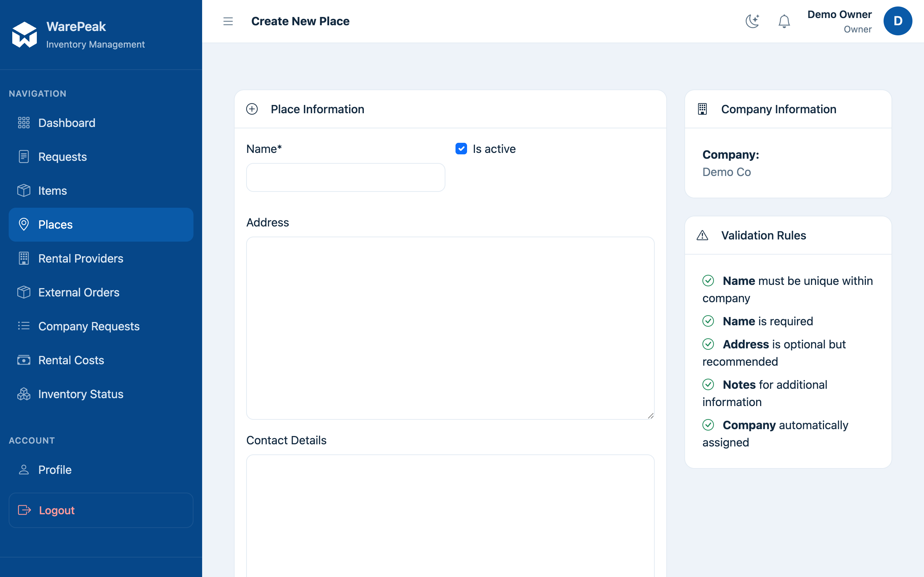The height and width of the screenshot is (577, 924).
Task: Click the Dashboard grid icon
Action: pos(24,123)
